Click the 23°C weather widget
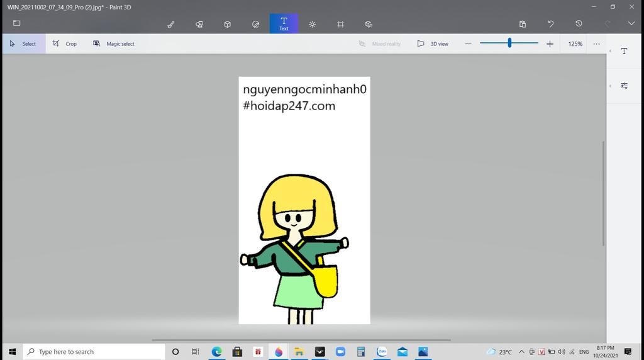The image size is (644, 360). click(x=499, y=352)
